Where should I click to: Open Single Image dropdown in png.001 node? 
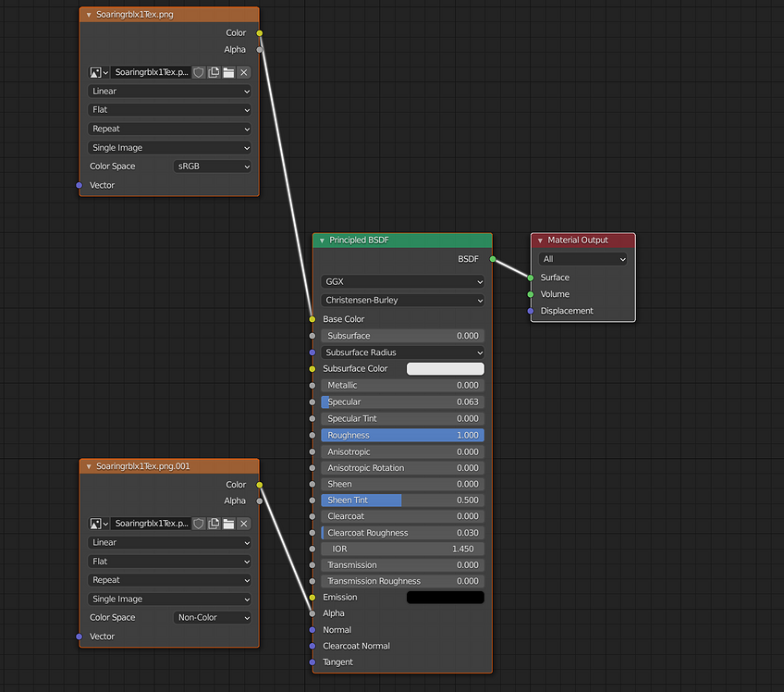169,599
